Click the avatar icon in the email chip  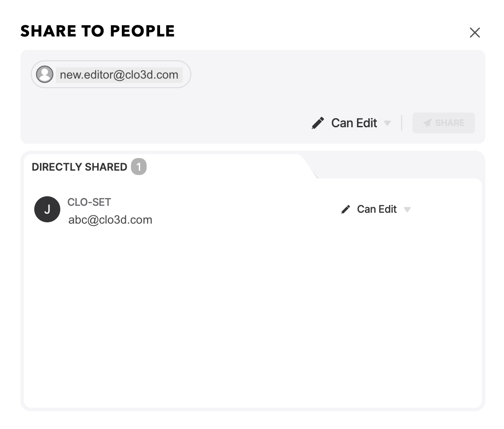pos(45,74)
